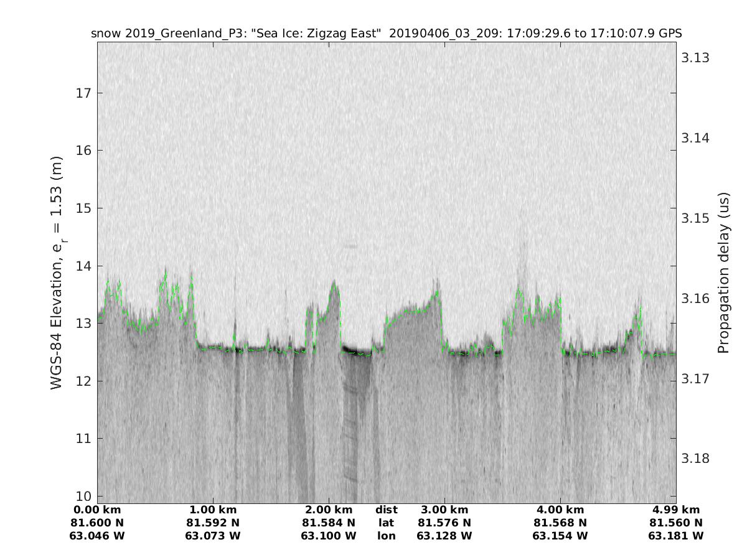Click the 16 tick on elevation axis
Viewport: 747px width, 560px height.
[x=84, y=151]
